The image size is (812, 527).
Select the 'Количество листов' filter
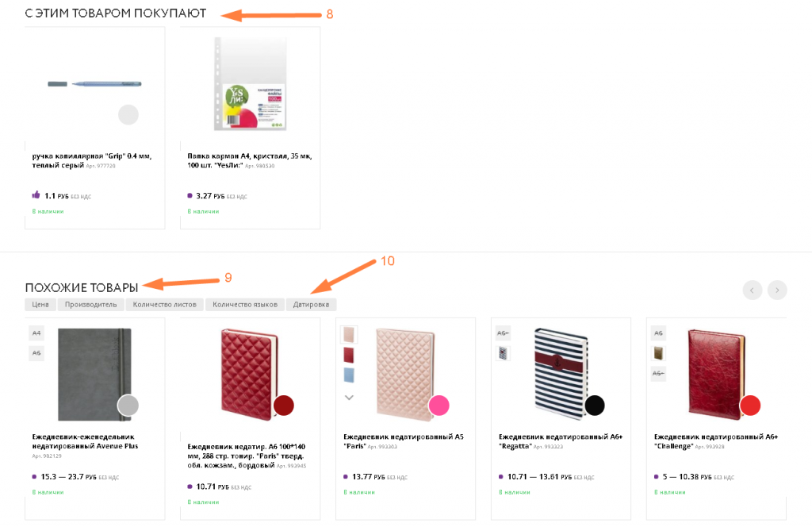click(164, 305)
